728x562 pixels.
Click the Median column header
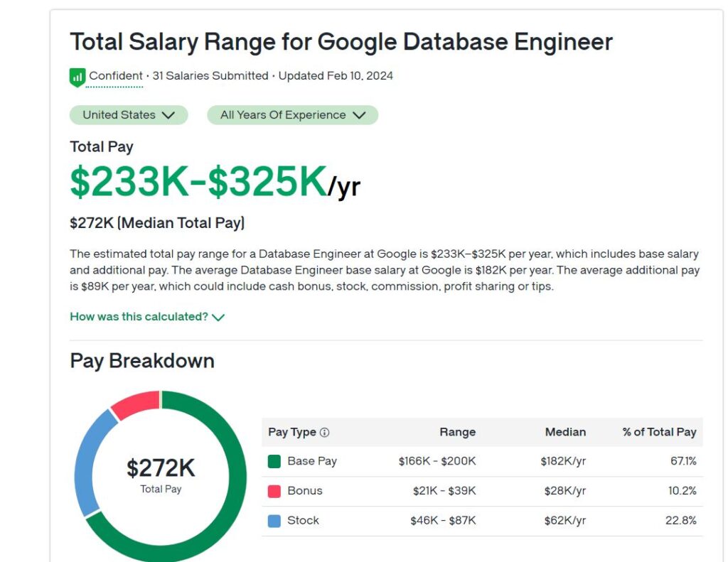pos(565,432)
